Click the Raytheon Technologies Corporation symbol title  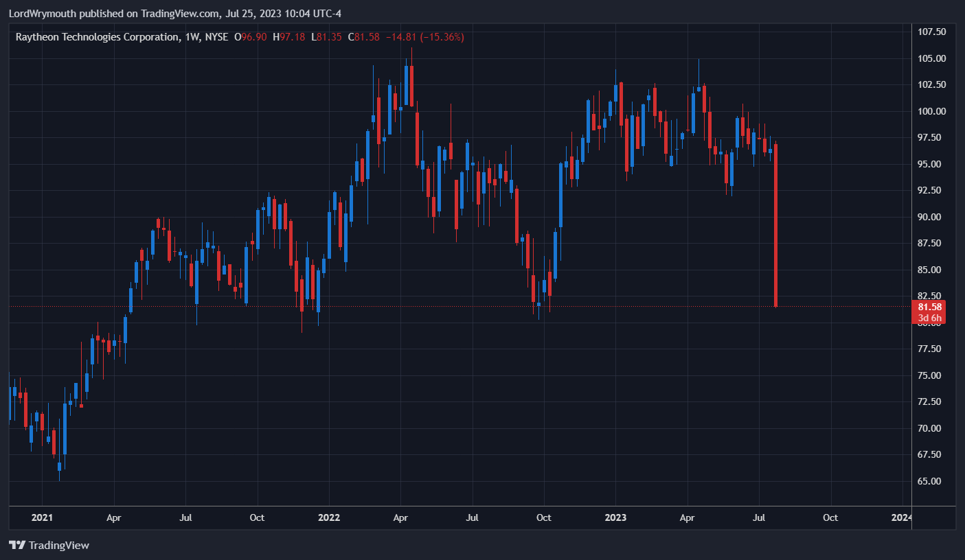[x=98, y=37]
